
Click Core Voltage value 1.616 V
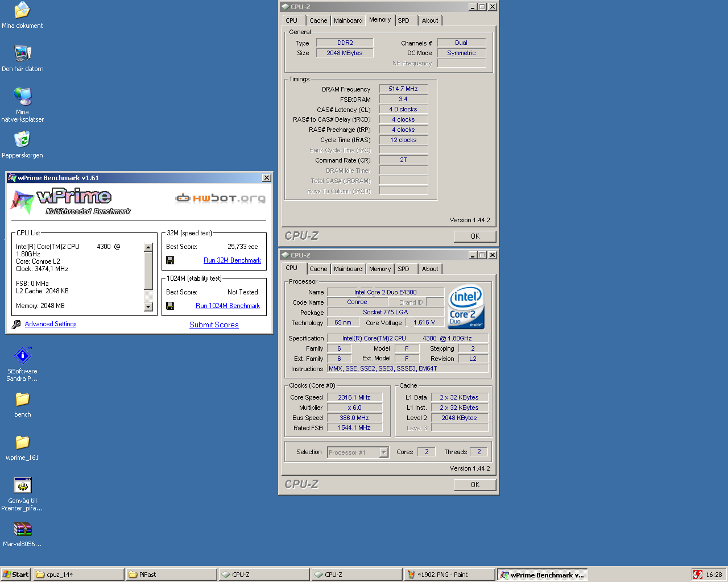tap(425, 322)
